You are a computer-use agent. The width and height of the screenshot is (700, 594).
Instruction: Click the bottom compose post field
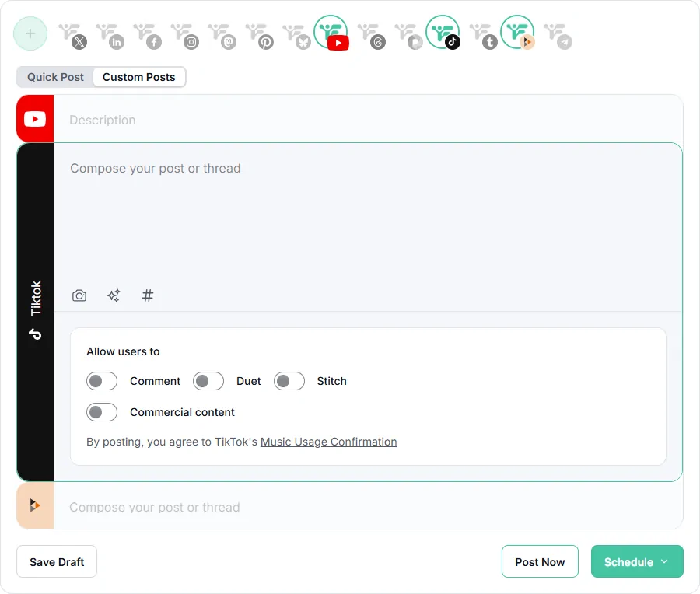[x=368, y=507]
